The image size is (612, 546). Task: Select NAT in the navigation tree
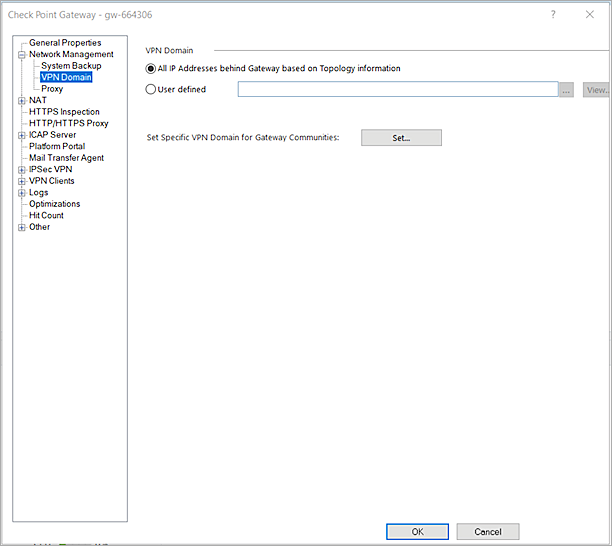(x=37, y=100)
